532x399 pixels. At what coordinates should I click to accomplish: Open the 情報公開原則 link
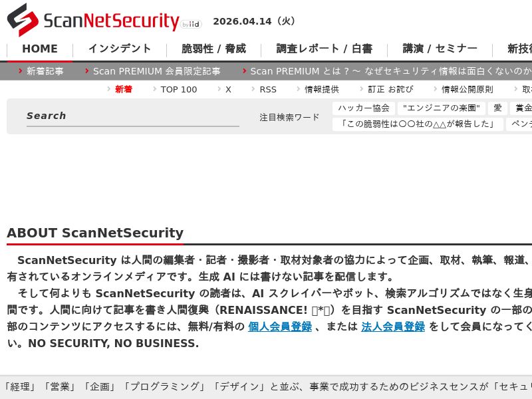click(x=467, y=89)
